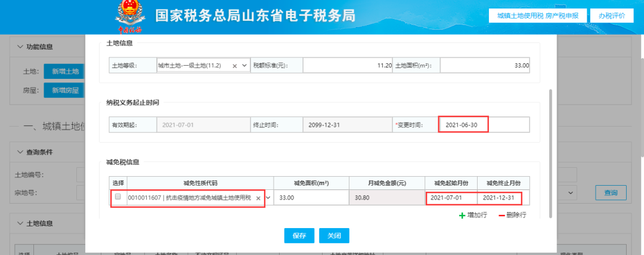
Task: Click 减免税信息 section heading
Action: tap(123, 162)
